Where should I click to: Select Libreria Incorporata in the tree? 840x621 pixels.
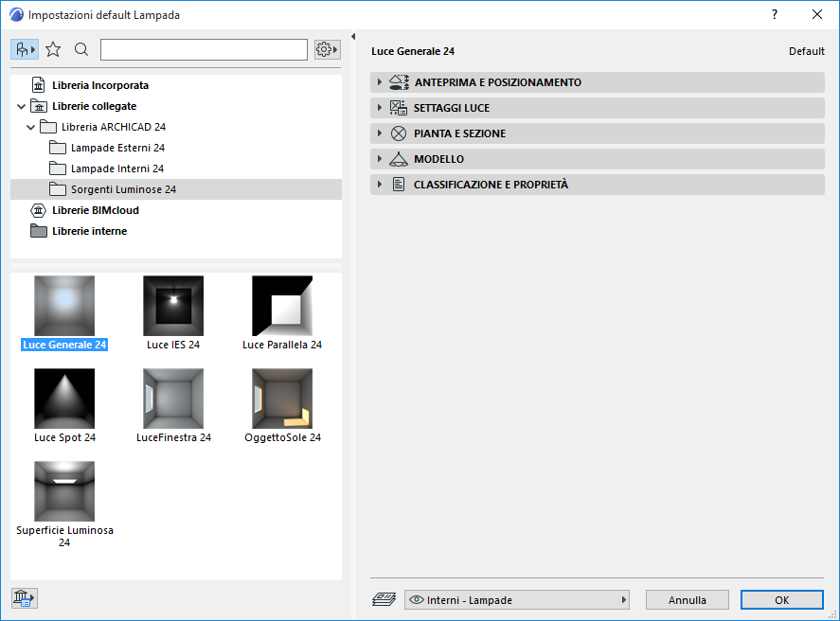(100, 85)
